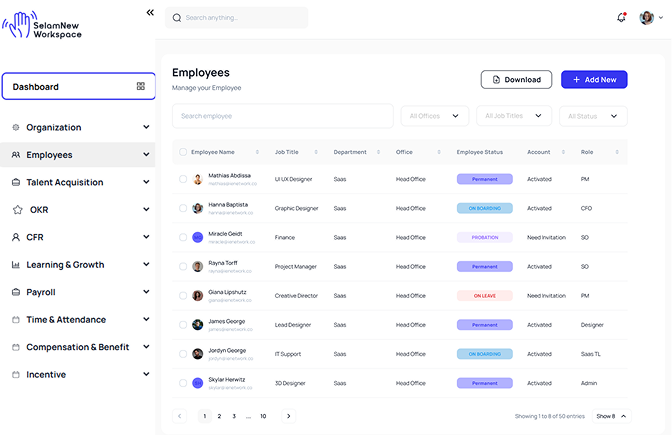
Task: Click the user profile avatar
Action: tap(647, 17)
